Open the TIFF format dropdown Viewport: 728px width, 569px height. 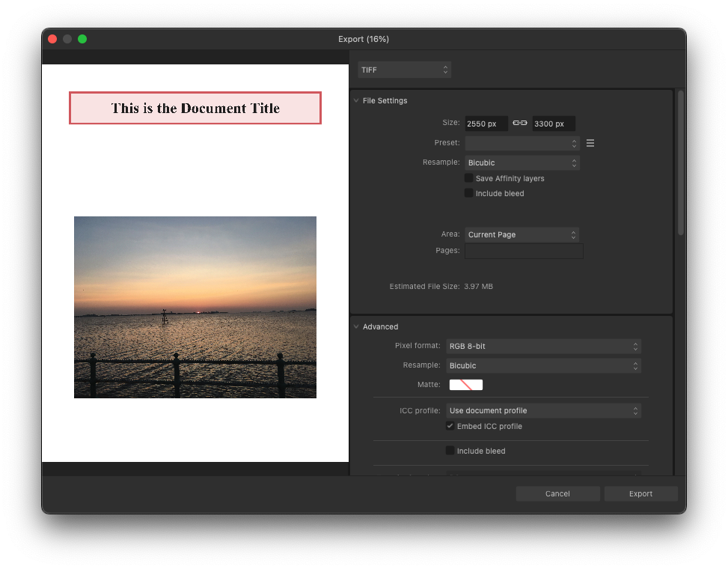point(404,70)
